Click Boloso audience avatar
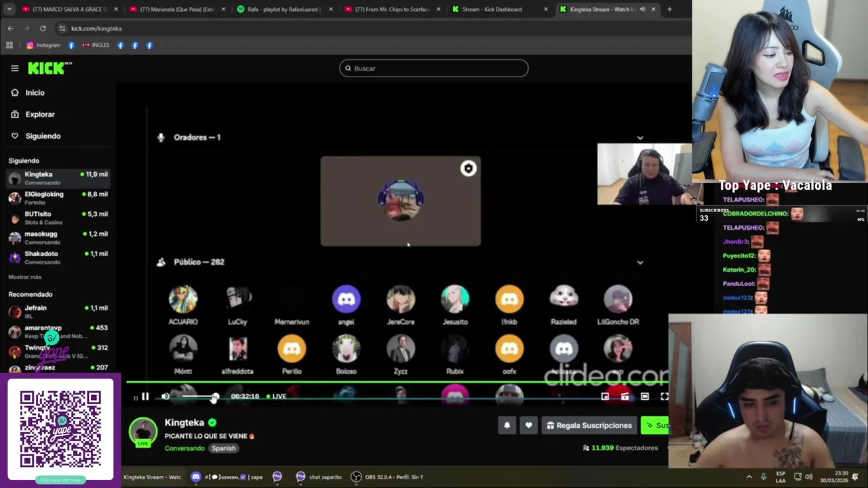The width and height of the screenshot is (868, 488). point(346,349)
